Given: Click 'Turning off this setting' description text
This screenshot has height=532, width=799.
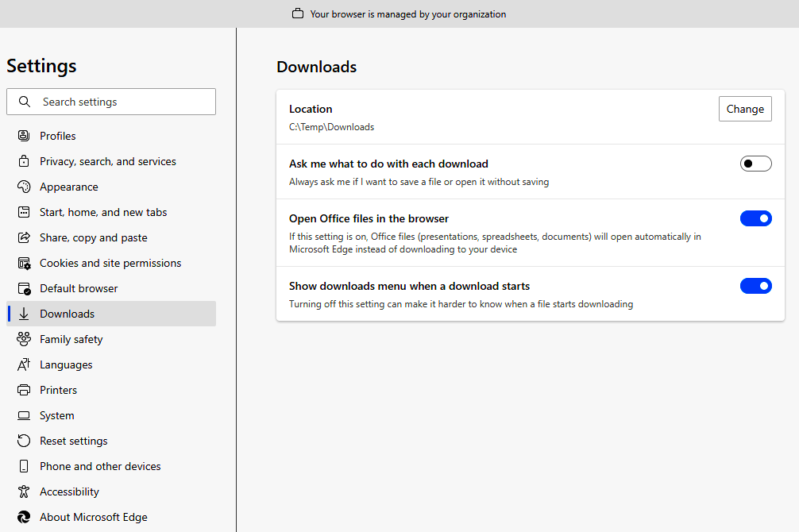Looking at the screenshot, I should 461,304.
